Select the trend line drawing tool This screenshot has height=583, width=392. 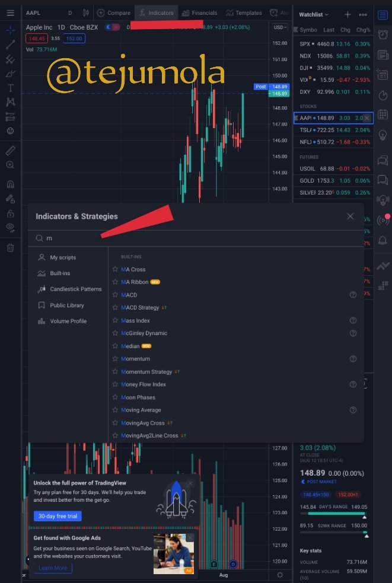coord(11,44)
